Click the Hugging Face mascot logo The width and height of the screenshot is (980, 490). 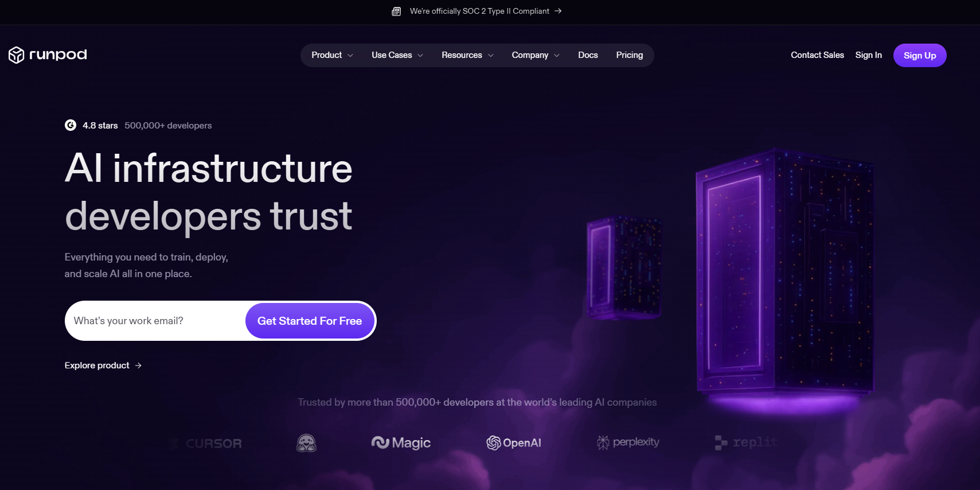pos(306,443)
